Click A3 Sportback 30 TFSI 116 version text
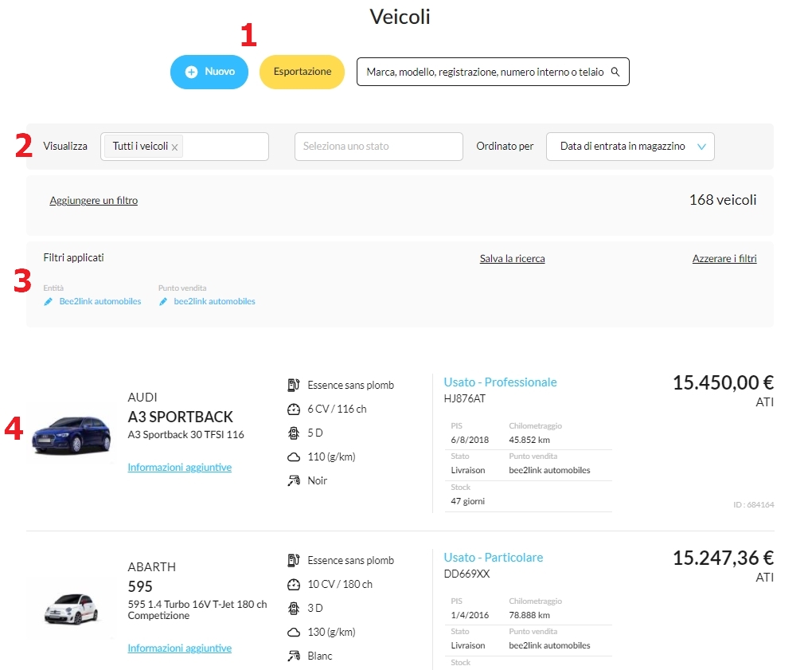The image size is (812, 670). tap(186, 435)
